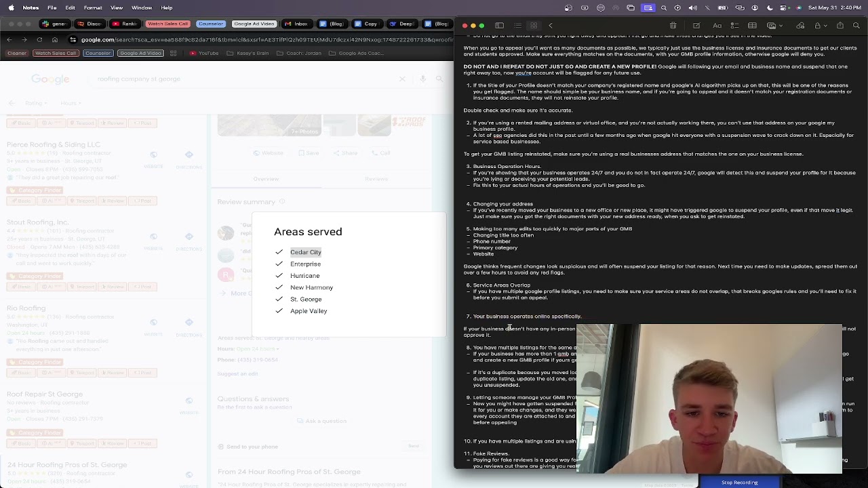
Task: Open Spotlight search in the menu bar
Action: coord(663,7)
